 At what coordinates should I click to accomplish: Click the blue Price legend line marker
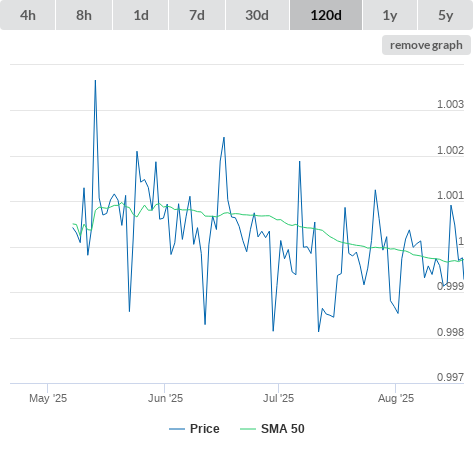[177, 429]
